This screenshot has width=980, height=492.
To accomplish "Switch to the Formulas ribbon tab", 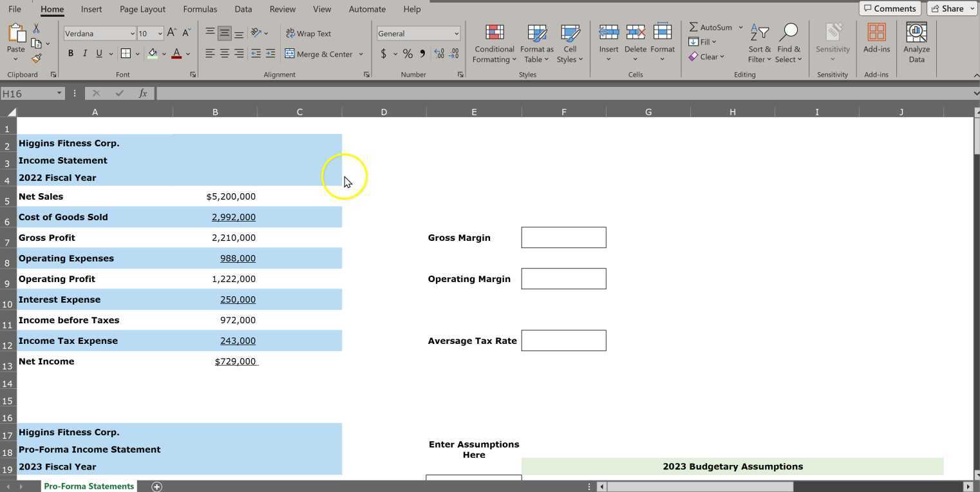I will tap(200, 9).
